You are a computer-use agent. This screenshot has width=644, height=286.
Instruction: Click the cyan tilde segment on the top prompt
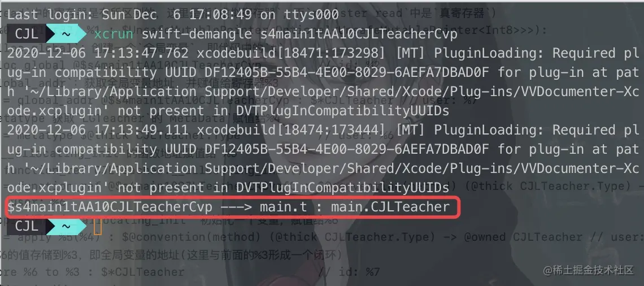66,34
